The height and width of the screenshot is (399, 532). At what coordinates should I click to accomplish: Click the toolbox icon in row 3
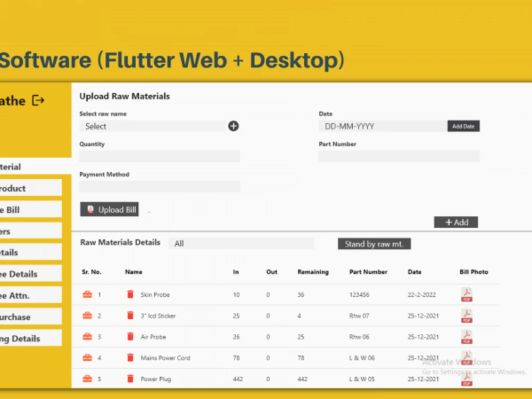(x=87, y=337)
